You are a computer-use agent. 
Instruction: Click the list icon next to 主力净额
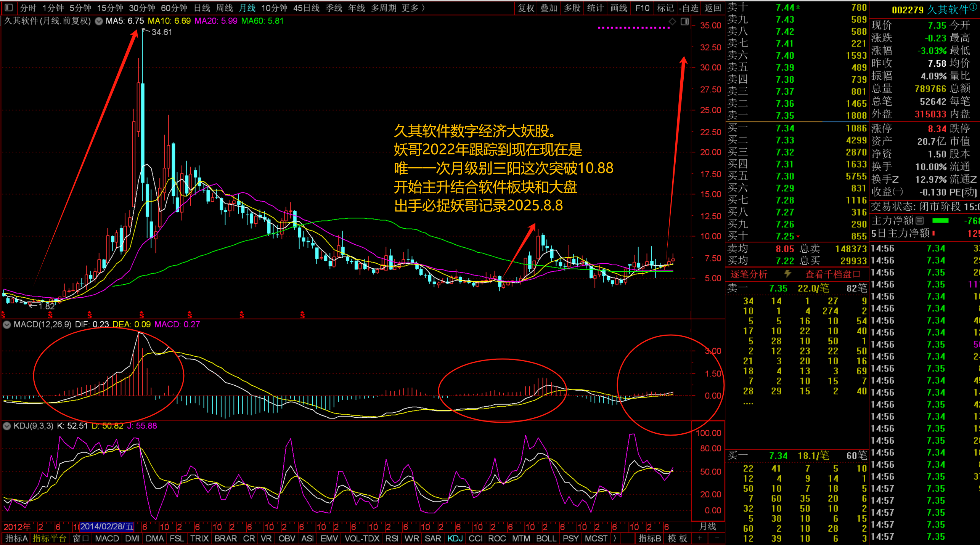pos(920,221)
